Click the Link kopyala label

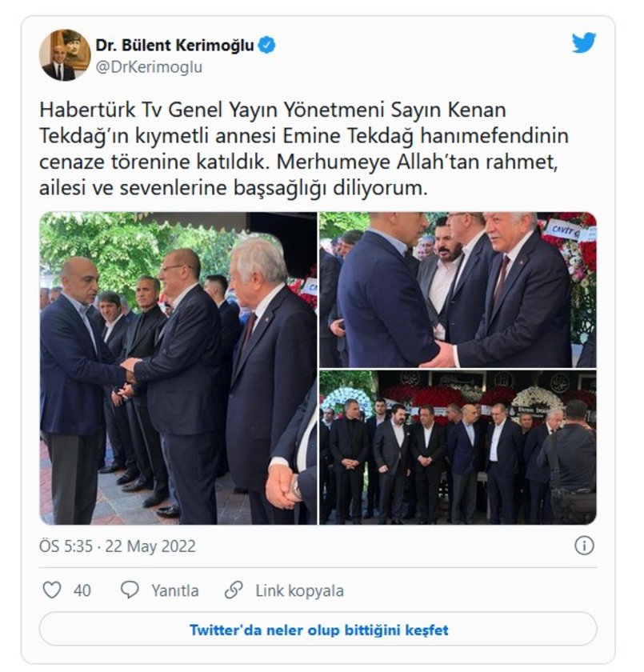pyautogui.click(x=299, y=590)
